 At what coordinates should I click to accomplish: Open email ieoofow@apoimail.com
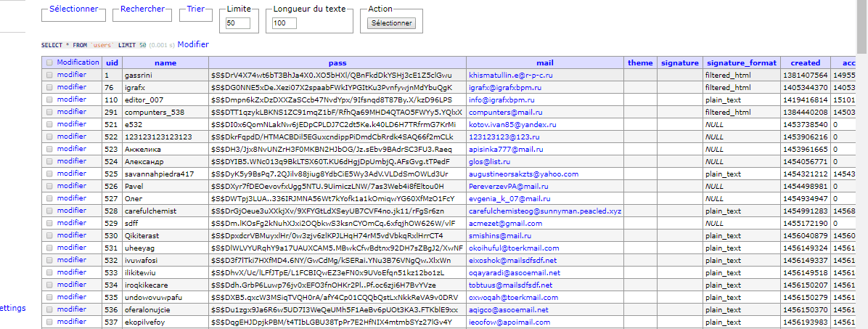click(x=509, y=322)
